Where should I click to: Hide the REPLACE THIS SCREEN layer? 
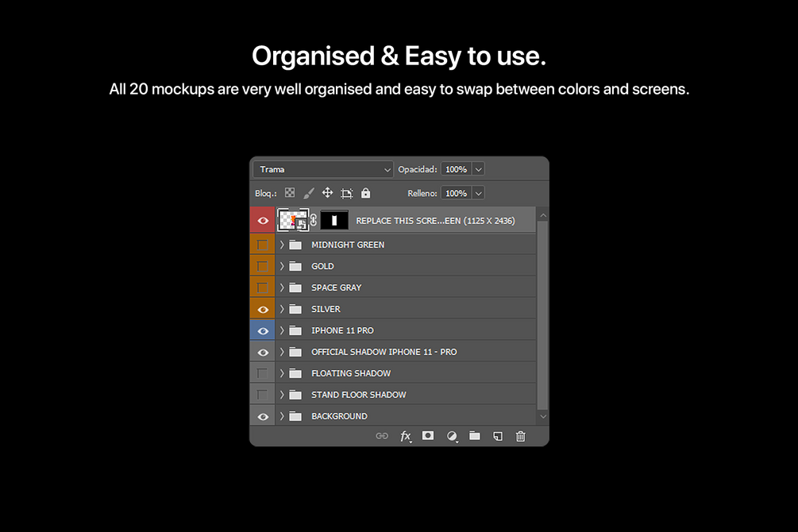pyautogui.click(x=263, y=221)
